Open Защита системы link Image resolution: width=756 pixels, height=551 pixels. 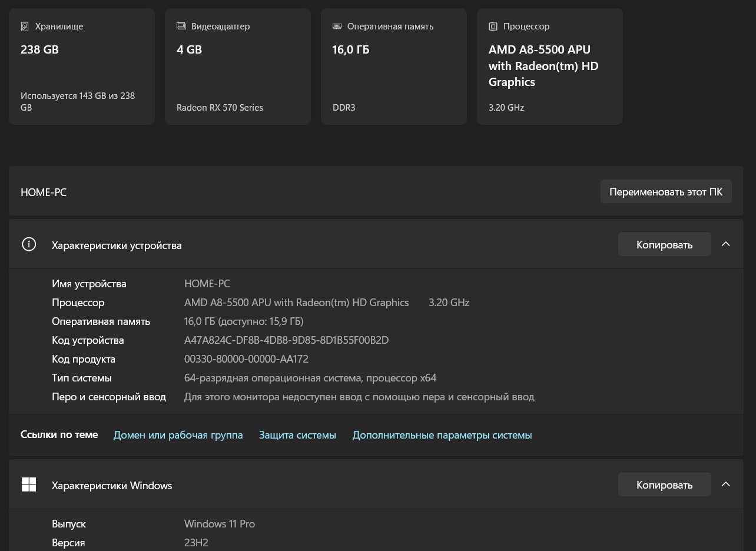pos(297,435)
